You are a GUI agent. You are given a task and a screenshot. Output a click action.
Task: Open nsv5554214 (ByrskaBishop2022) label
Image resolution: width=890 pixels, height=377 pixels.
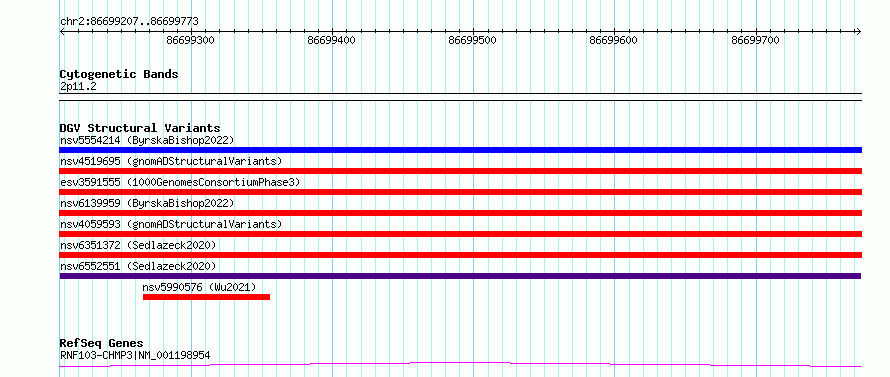pyautogui.click(x=147, y=140)
